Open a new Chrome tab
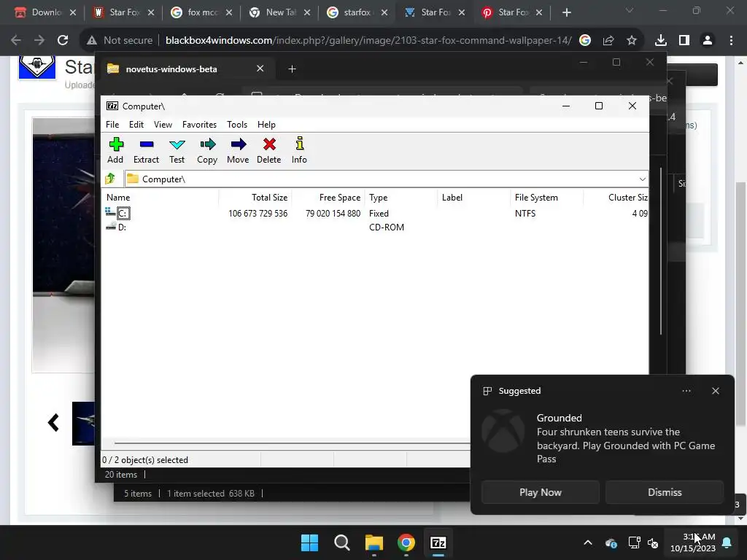 (566, 13)
